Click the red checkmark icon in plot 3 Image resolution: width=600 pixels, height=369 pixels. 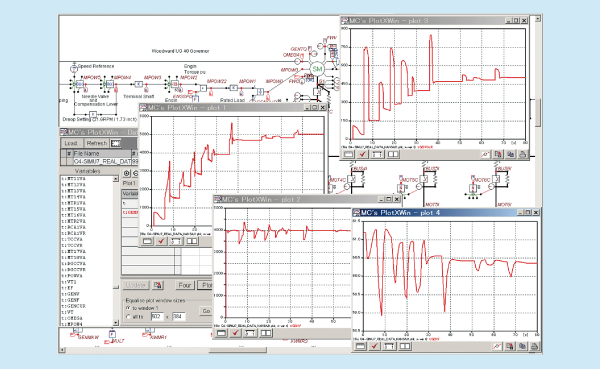click(362, 154)
